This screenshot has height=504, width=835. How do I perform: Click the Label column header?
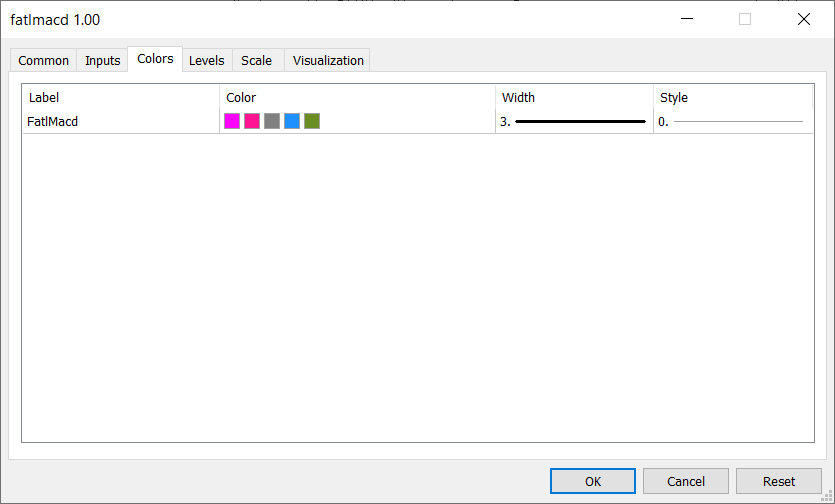click(x=121, y=97)
